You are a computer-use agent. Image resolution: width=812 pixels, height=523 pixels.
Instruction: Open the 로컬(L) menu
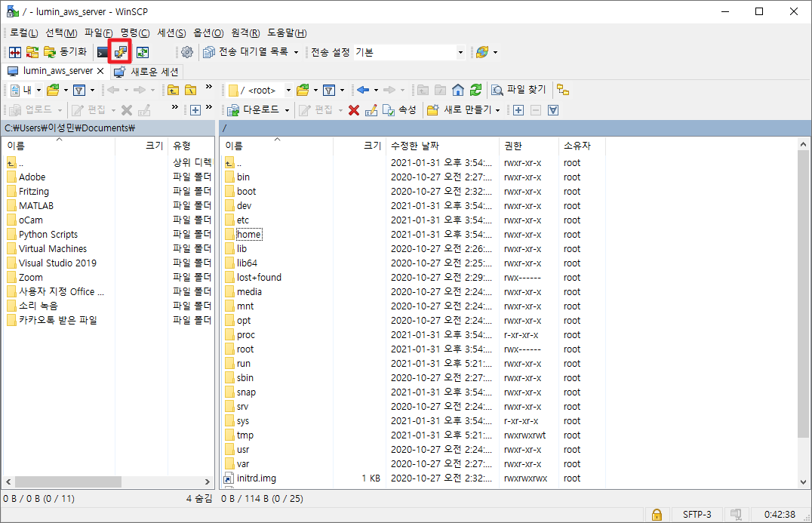pyautogui.click(x=24, y=33)
